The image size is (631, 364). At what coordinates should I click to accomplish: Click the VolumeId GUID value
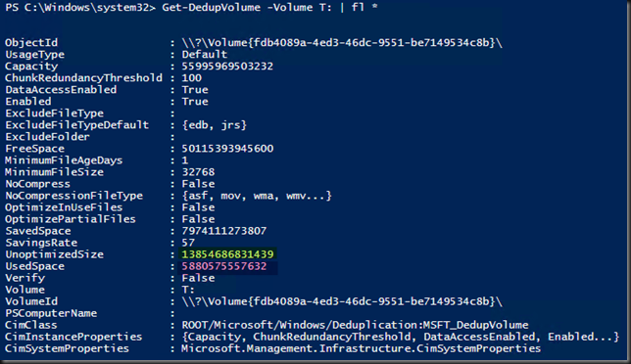tap(342, 301)
